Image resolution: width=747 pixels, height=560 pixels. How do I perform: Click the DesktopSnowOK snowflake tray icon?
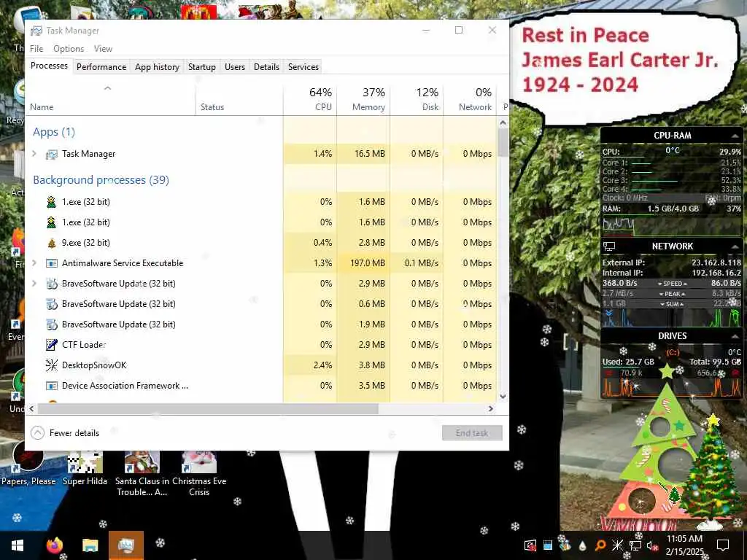pos(617,545)
